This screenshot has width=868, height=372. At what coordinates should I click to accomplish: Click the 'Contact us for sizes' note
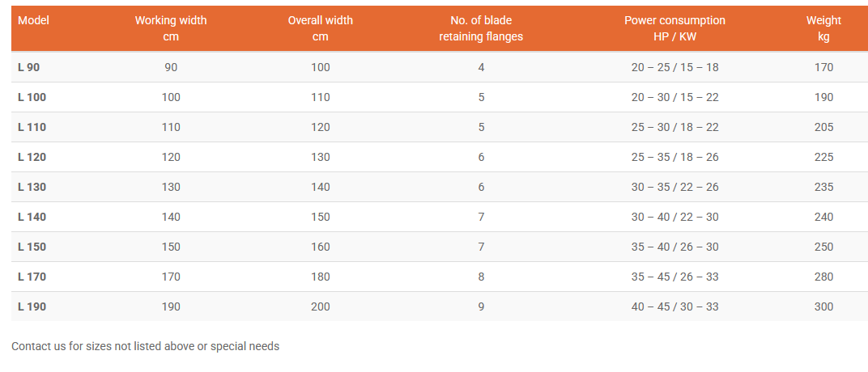pyautogui.click(x=145, y=346)
